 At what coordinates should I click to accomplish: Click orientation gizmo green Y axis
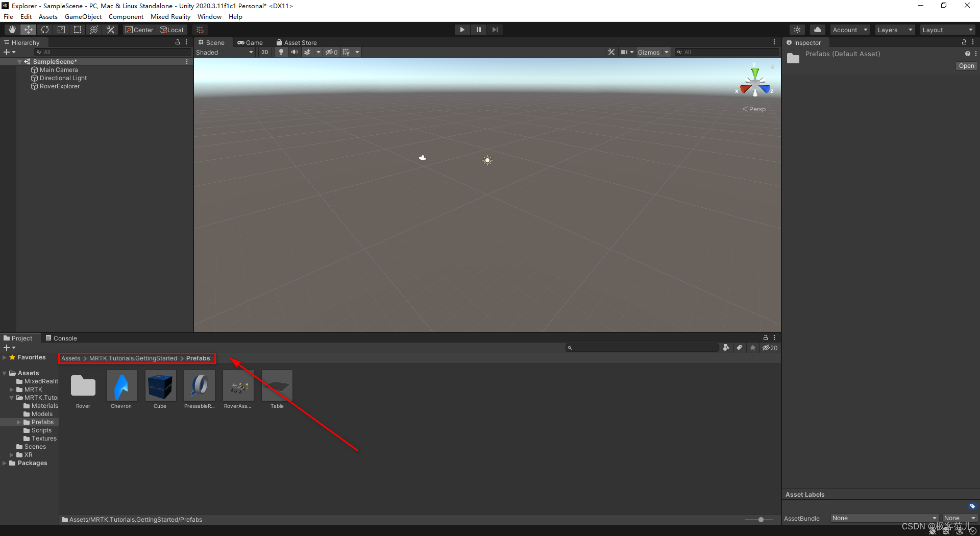pyautogui.click(x=755, y=73)
